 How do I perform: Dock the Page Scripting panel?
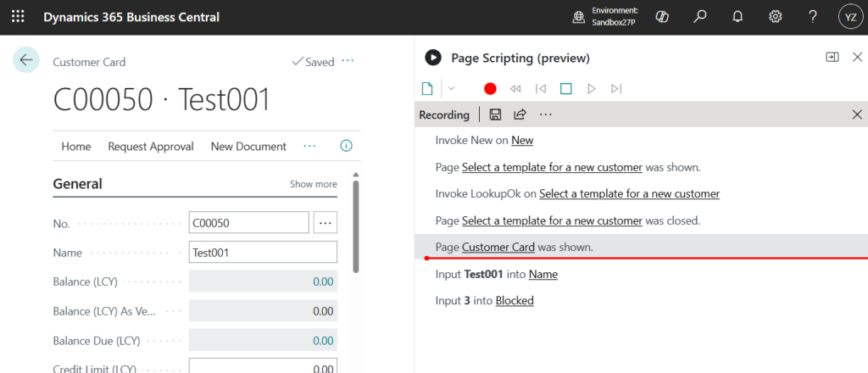tap(832, 57)
